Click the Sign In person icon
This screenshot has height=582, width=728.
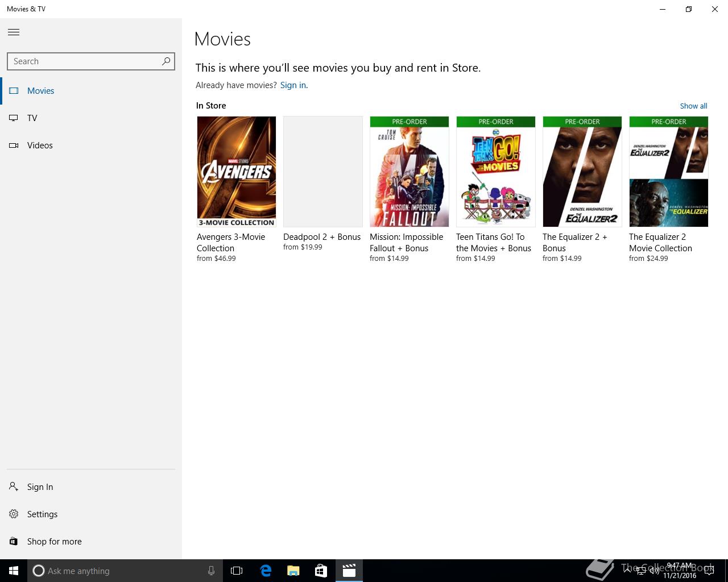[x=14, y=487]
